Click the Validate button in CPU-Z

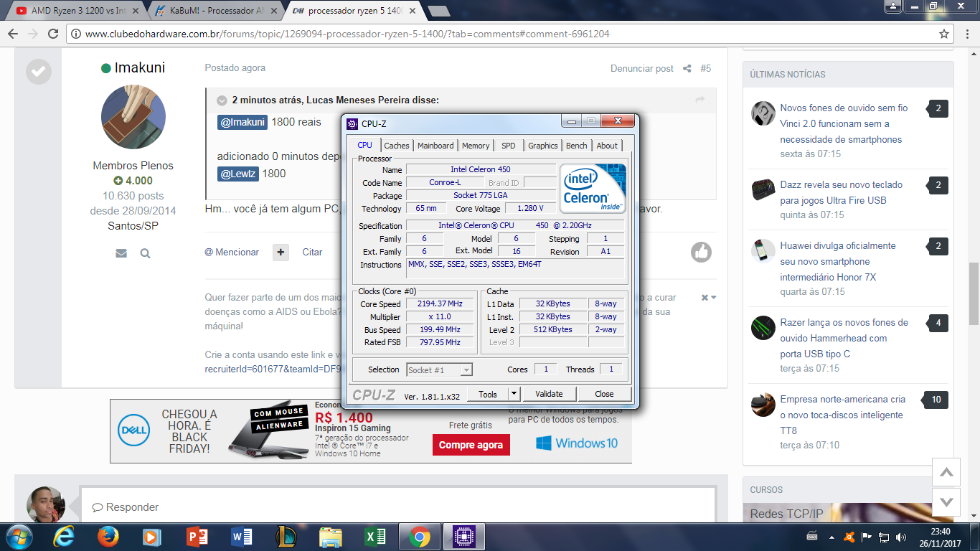549,394
